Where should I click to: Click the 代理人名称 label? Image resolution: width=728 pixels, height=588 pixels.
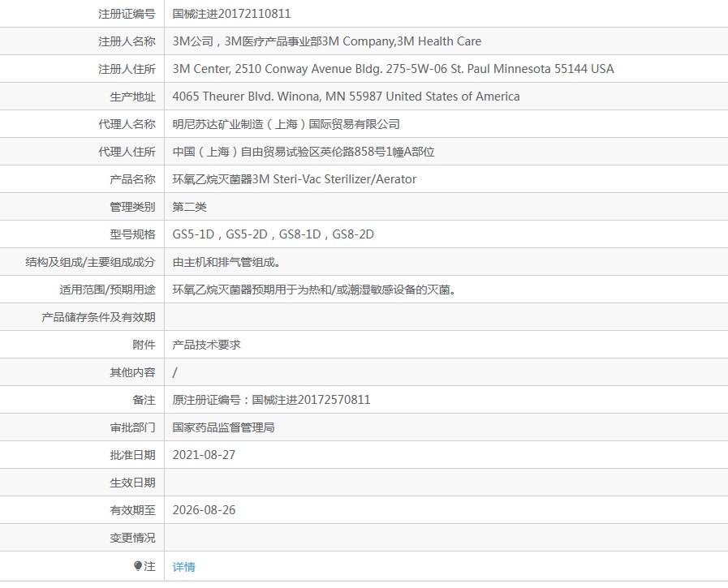tap(127, 124)
